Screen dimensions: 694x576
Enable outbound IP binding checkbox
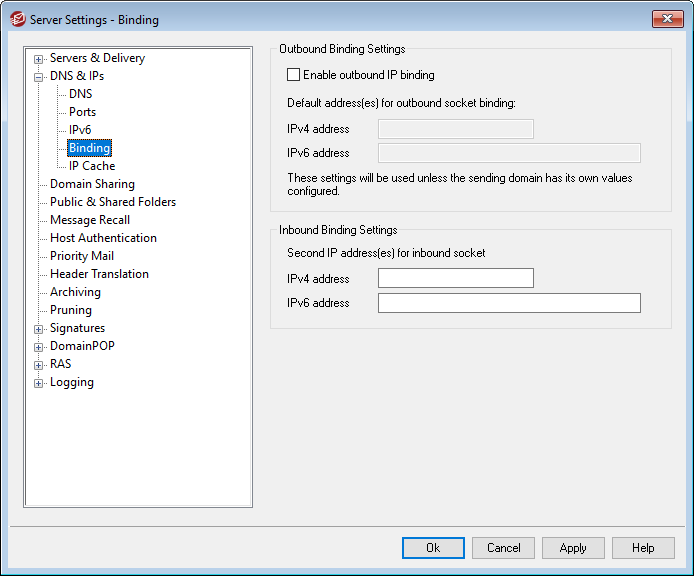(294, 75)
